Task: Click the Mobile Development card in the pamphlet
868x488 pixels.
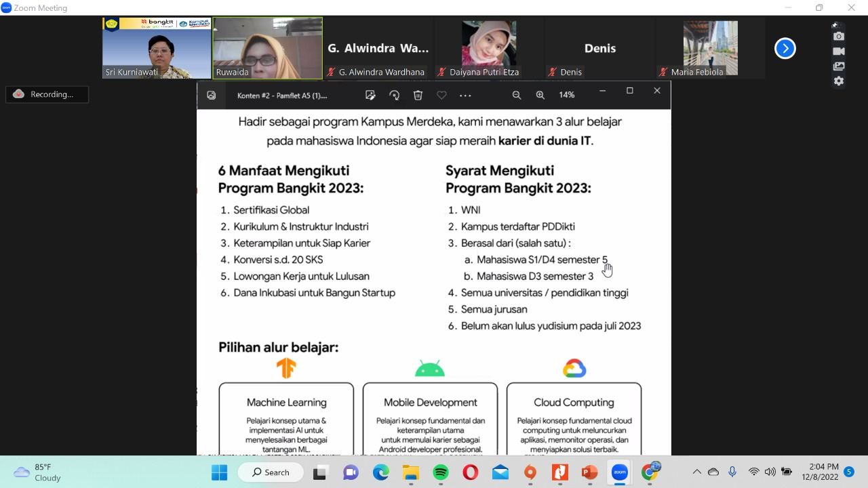Action: tap(430, 418)
